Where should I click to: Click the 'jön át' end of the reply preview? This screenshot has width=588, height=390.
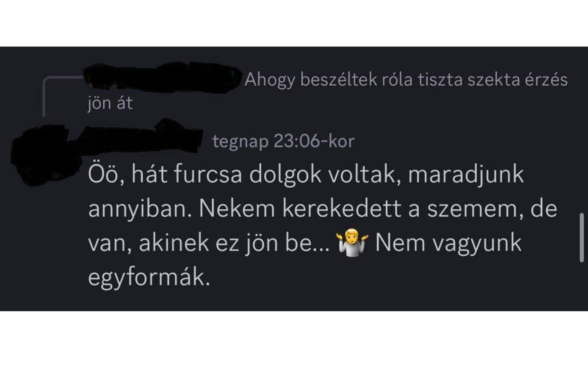pos(110,103)
